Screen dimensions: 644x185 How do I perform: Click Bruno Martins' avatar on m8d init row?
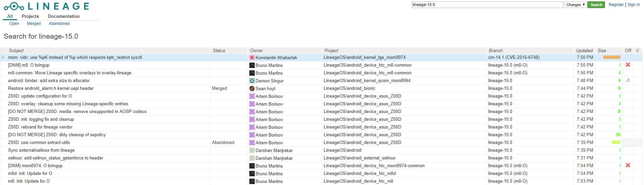coord(252,174)
